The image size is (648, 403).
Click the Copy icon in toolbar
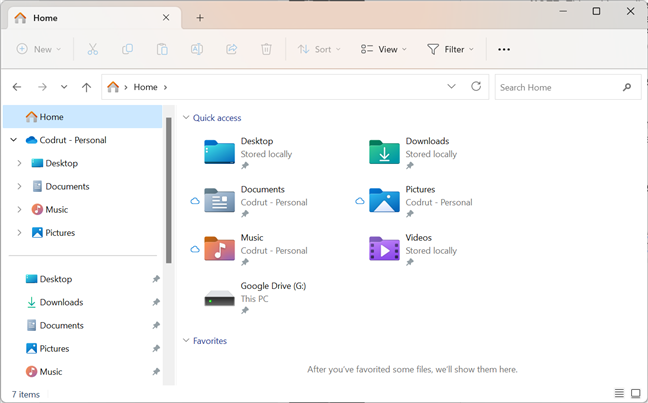127,49
